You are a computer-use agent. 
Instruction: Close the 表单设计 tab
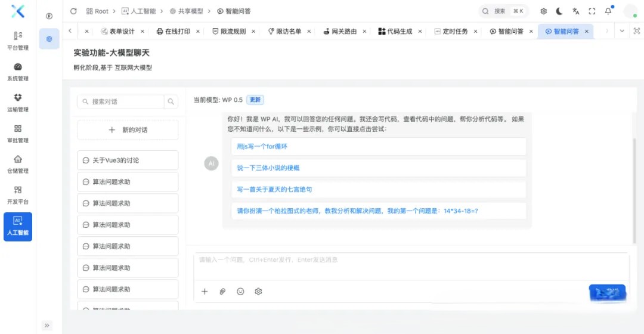click(x=142, y=31)
